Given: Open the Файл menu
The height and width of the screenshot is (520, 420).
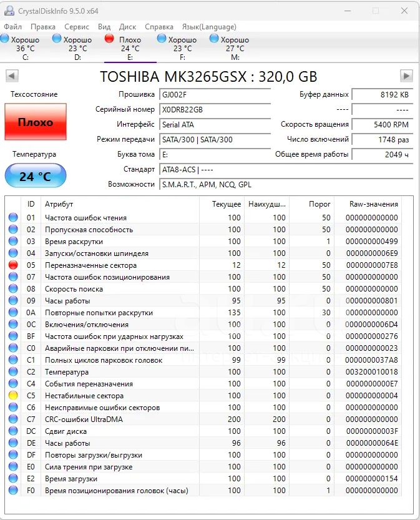Looking at the screenshot, I should click(12, 26).
